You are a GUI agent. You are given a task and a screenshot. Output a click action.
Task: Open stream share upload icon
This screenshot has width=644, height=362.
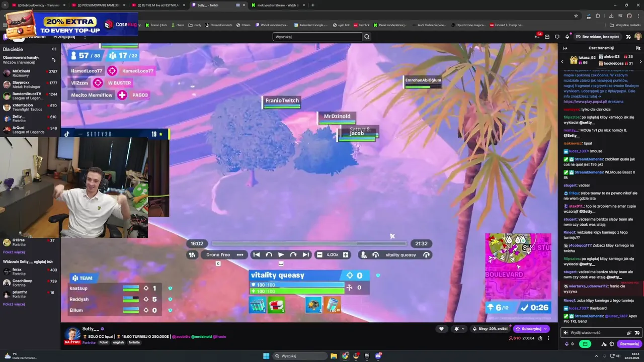(x=540, y=338)
